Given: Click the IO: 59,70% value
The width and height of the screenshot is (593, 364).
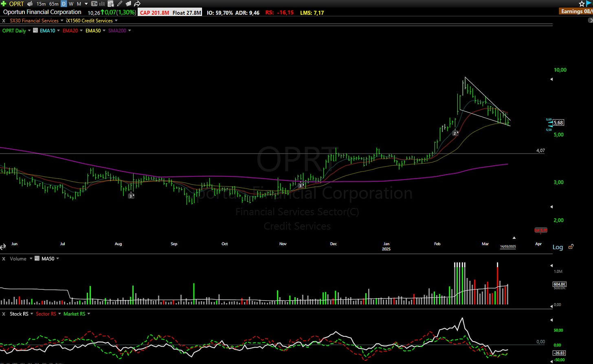Looking at the screenshot, I should [220, 13].
